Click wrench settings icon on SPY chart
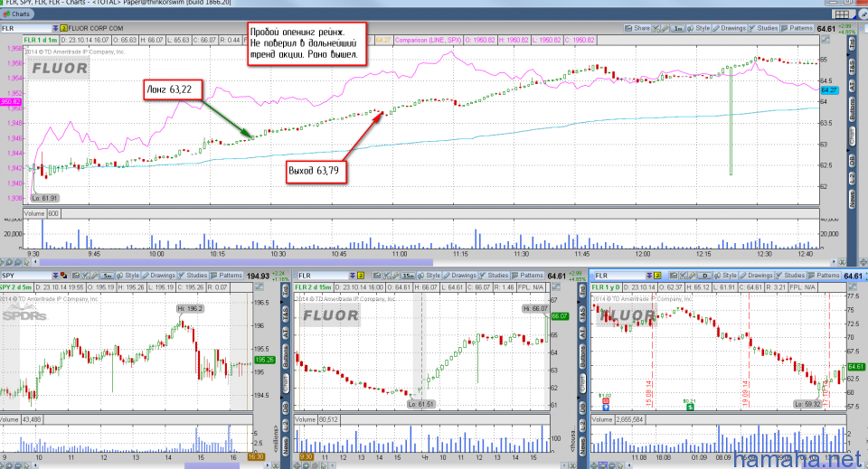Viewport: 868px width, 469px height. (95, 276)
